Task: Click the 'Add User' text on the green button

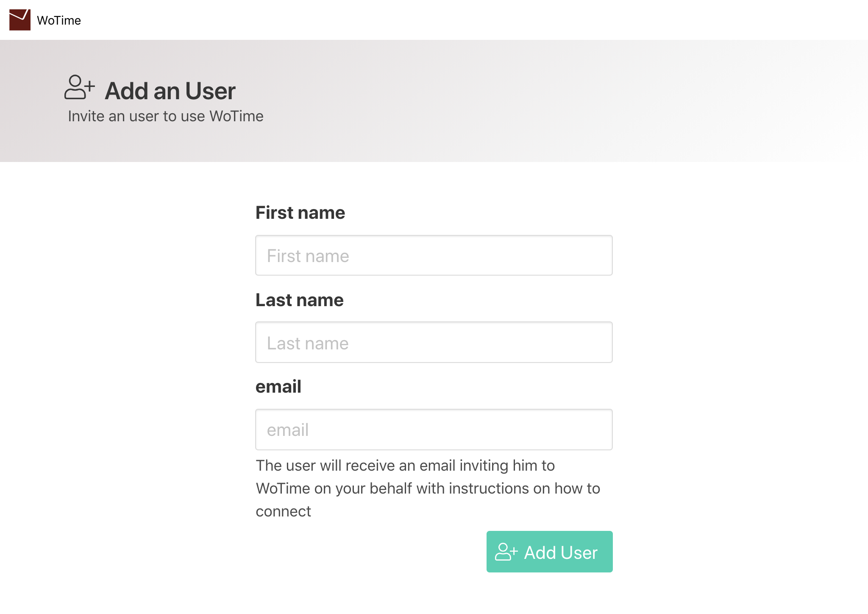Action: (x=561, y=553)
